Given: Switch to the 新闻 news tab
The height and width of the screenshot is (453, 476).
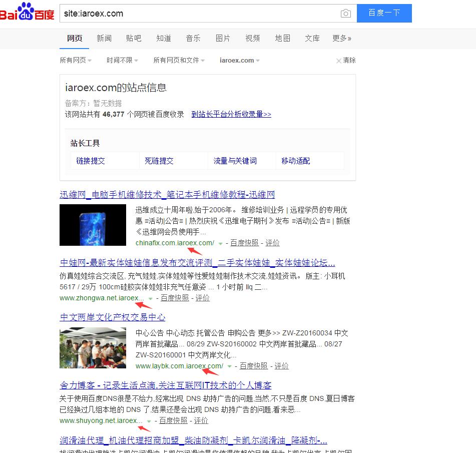Looking at the screenshot, I should click(x=104, y=39).
